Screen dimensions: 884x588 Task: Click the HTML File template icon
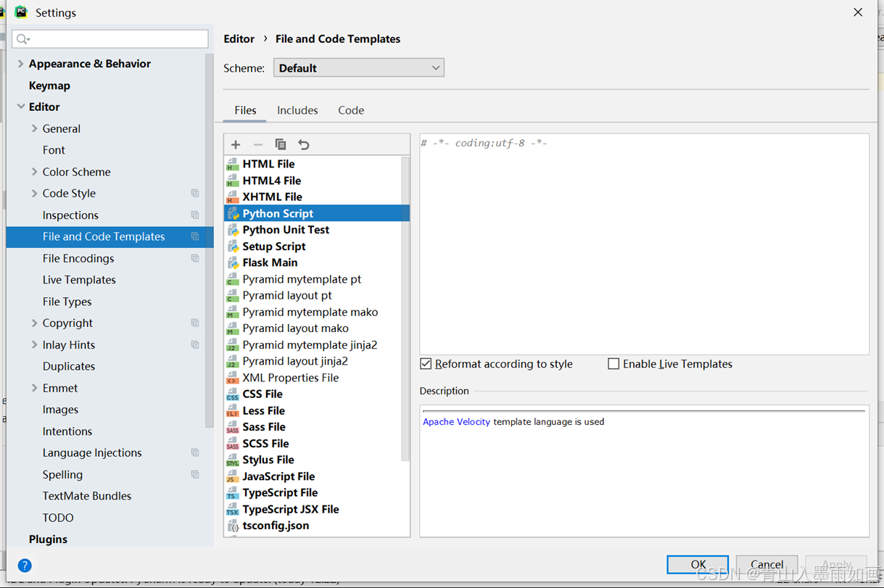(233, 164)
